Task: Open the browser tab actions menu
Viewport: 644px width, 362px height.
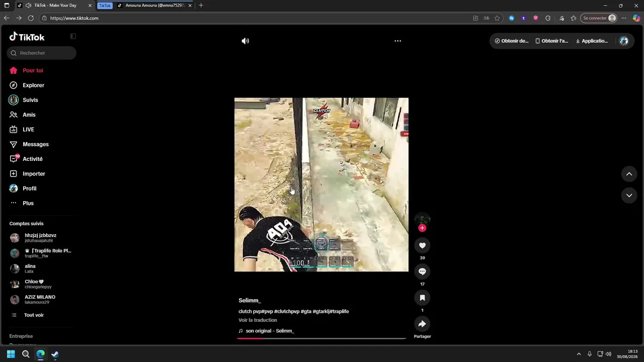Action: coord(7,6)
